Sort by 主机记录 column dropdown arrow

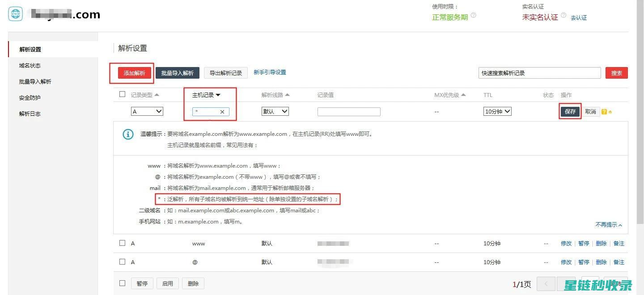(x=218, y=95)
